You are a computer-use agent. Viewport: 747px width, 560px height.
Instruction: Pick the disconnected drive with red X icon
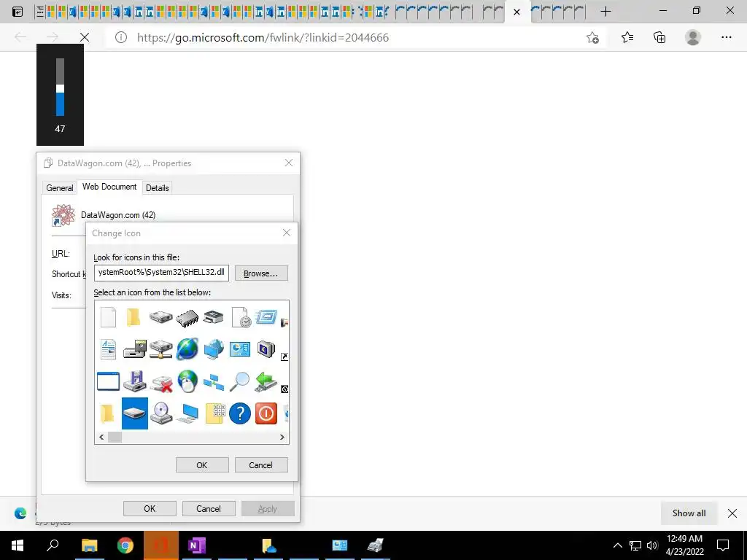[x=161, y=382]
